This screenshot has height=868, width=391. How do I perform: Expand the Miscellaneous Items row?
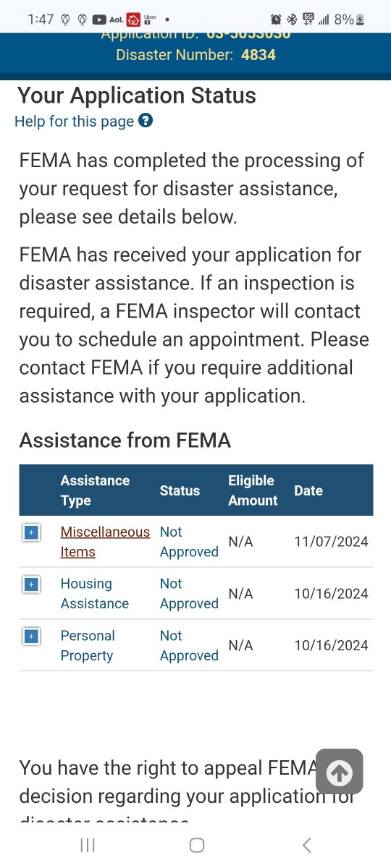tap(31, 533)
